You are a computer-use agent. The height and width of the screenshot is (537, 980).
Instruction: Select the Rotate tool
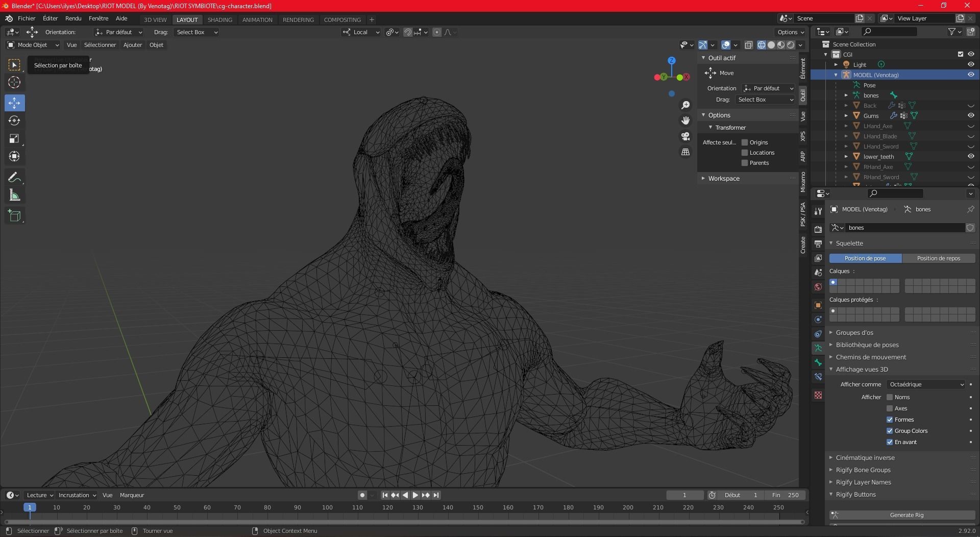click(x=14, y=120)
